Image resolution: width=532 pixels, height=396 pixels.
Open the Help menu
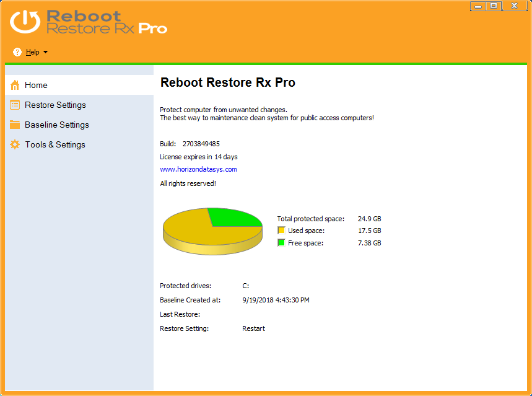click(x=33, y=52)
